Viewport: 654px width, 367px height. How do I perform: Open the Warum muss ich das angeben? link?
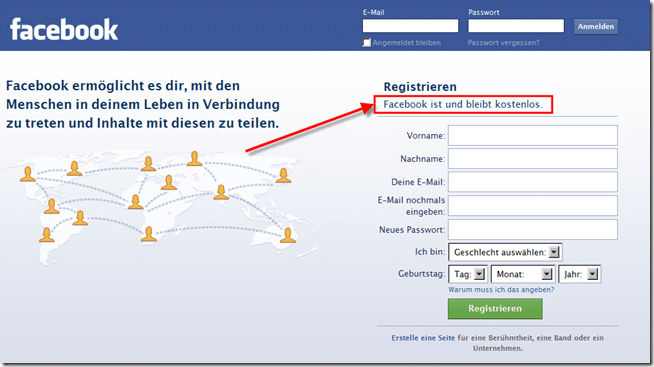pyautogui.click(x=501, y=289)
